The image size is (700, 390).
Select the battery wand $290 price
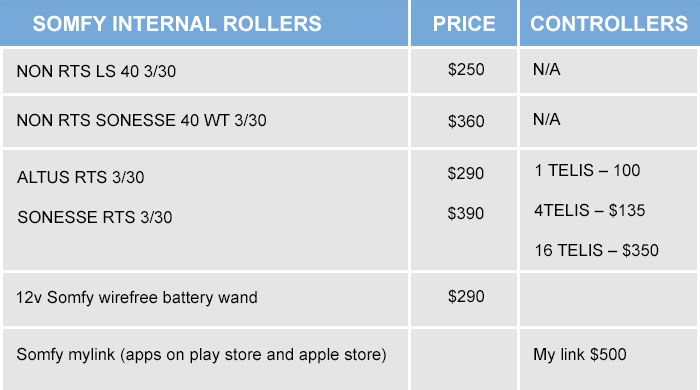click(x=466, y=296)
